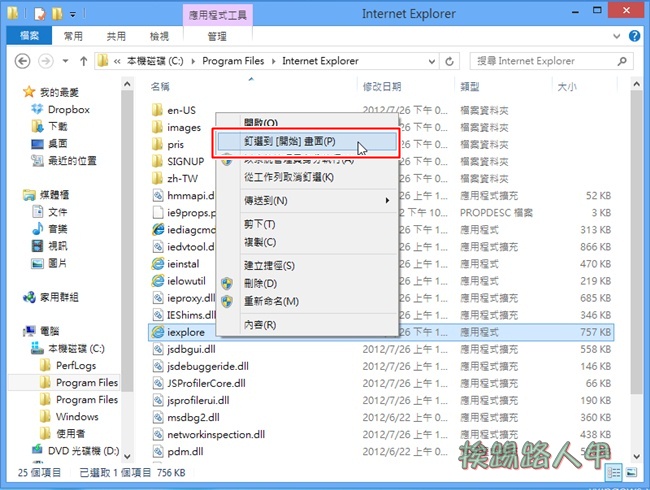The image size is (650, 490).
Task: Click the 大小 column header
Action: coord(567,86)
